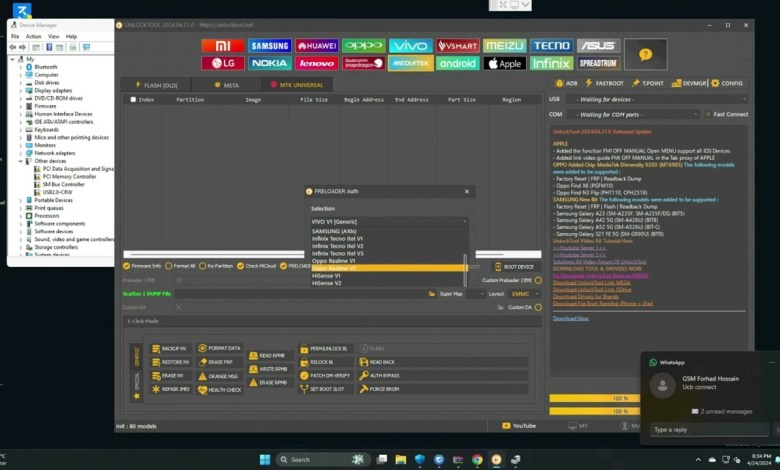Click the Boot Device button
This screenshot has height=470, width=780.
514,266
